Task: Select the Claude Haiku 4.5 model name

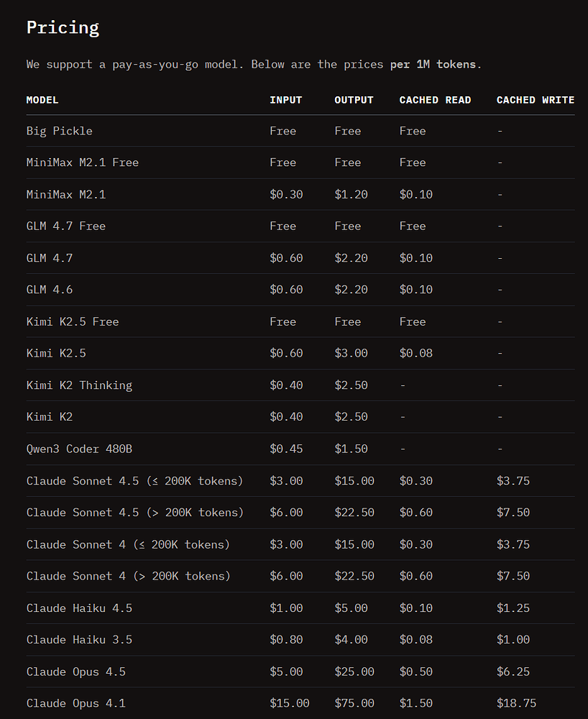Action: click(79, 608)
